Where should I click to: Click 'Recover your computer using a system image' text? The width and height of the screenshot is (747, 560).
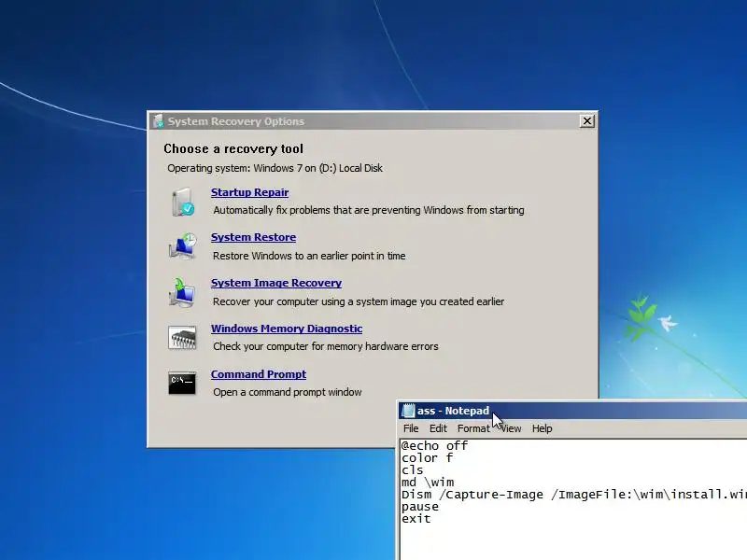pyautogui.click(x=359, y=301)
